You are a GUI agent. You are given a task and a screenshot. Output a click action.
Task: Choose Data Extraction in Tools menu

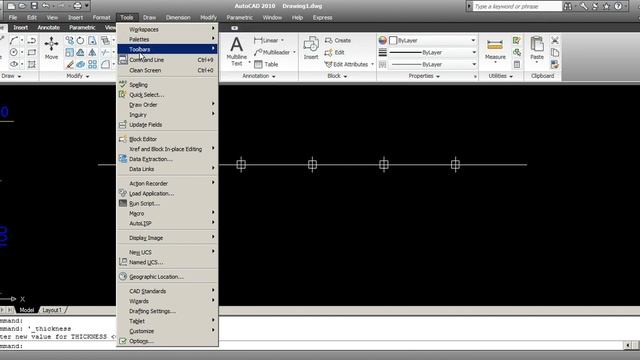(x=168, y=159)
